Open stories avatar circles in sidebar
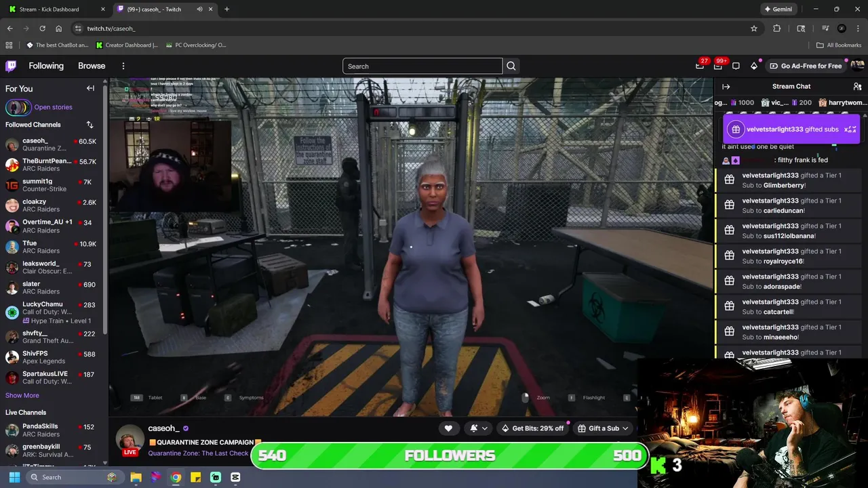 point(18,107)
